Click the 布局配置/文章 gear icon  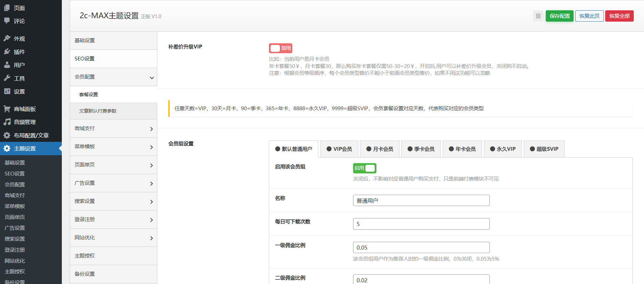coord(7,135)
